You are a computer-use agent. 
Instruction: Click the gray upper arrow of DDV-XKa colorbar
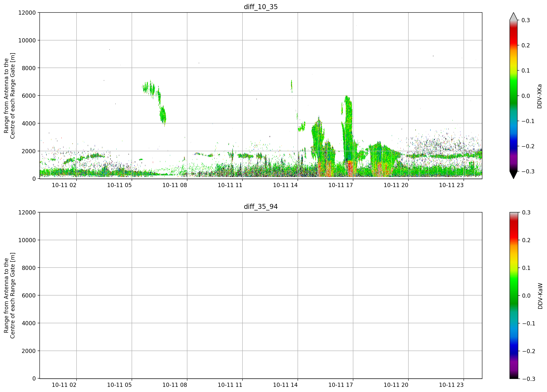513,17
